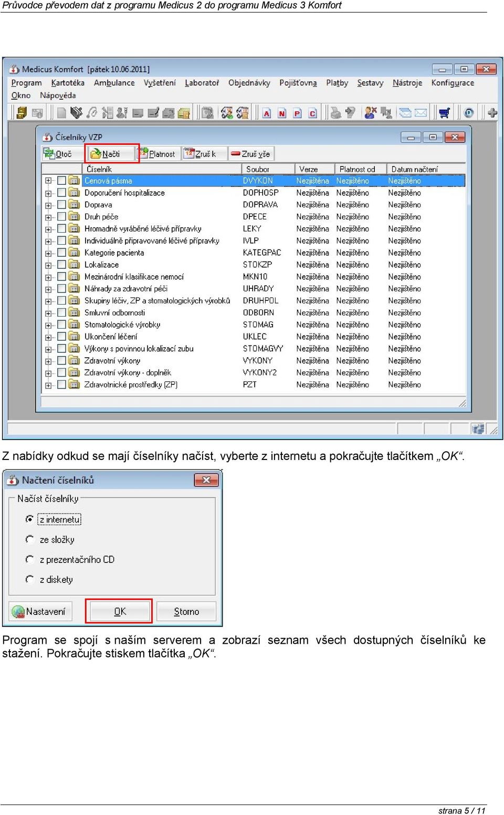Select the 'z prezentačního CD' radio button
The height and width of the screenshot is (815, 504).
pyautogui.click(x=30, y=559)
